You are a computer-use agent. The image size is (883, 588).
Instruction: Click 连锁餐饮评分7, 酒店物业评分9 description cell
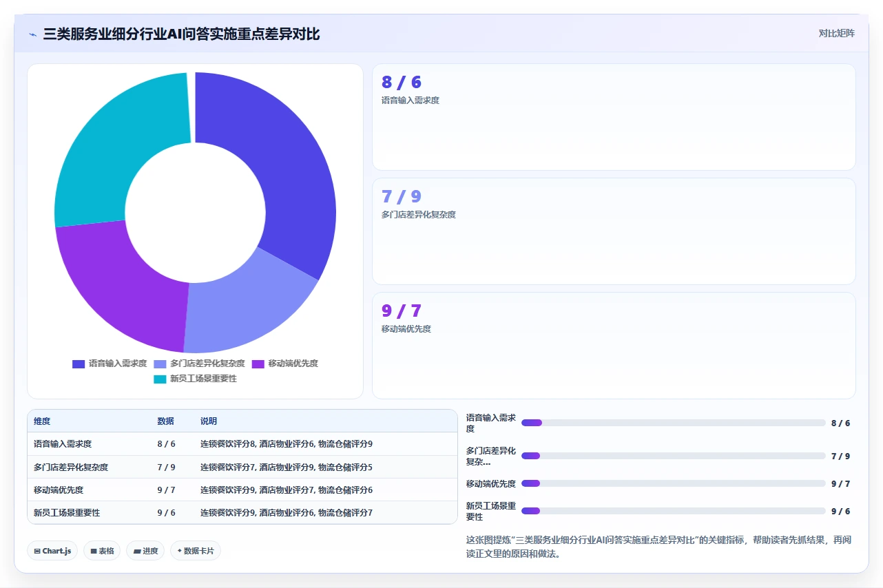point(287,467)
